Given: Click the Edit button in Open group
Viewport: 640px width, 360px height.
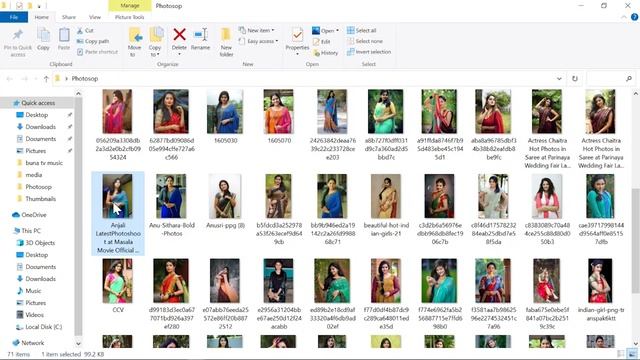Looking at the screenshot, I should coord(321,42).
